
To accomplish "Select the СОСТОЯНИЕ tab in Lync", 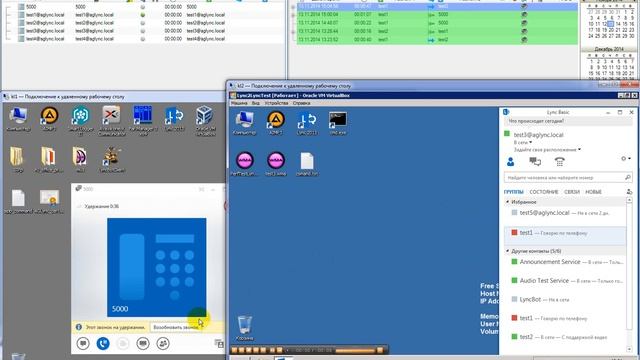I will pyautogui.click(x=544, y=191).
